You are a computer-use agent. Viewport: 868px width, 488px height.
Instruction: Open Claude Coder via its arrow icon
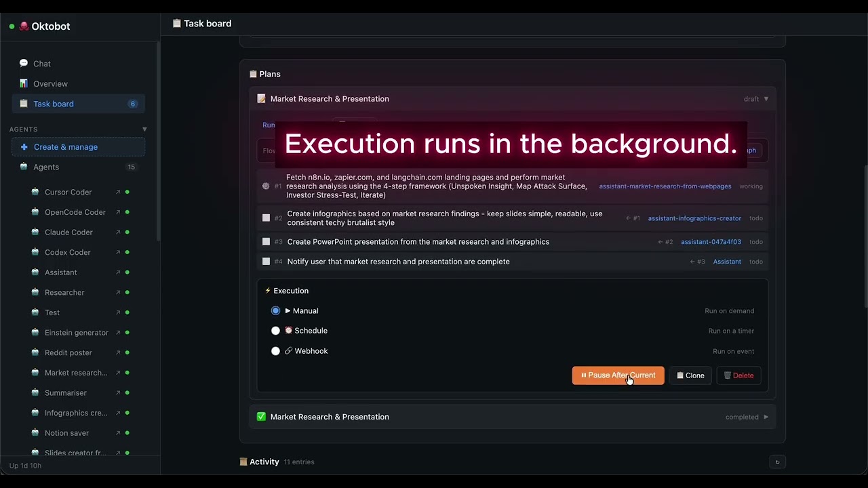pyautogui.click(x=118, y=232)
